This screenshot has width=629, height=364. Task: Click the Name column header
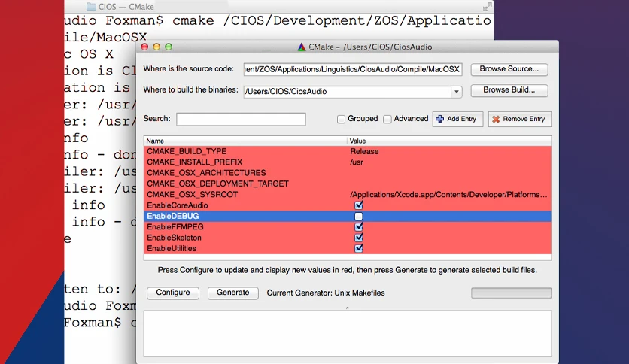pyautogui.click(x=245, y=141)
